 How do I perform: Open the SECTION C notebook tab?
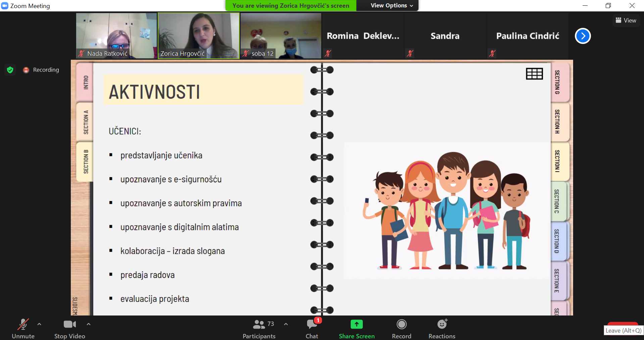tap(559, 201)
